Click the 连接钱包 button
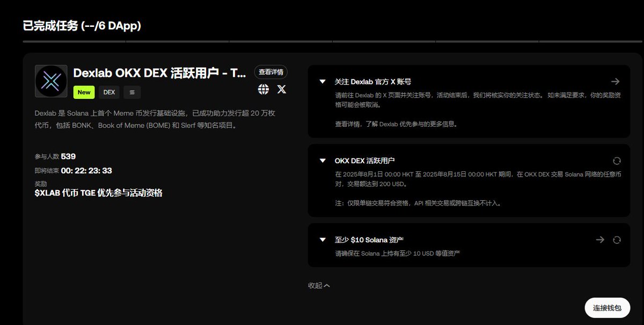 coord(608,308)
